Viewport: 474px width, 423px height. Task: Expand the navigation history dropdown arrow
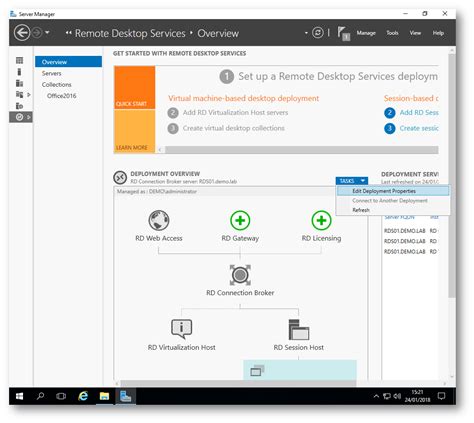pos(47,33)
